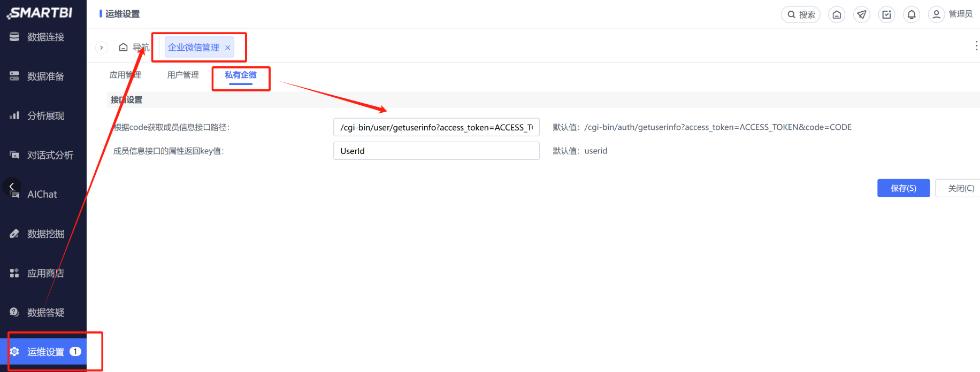Open 运维设置 in the sidebar

pyautogui.click(x=43, y=352)
